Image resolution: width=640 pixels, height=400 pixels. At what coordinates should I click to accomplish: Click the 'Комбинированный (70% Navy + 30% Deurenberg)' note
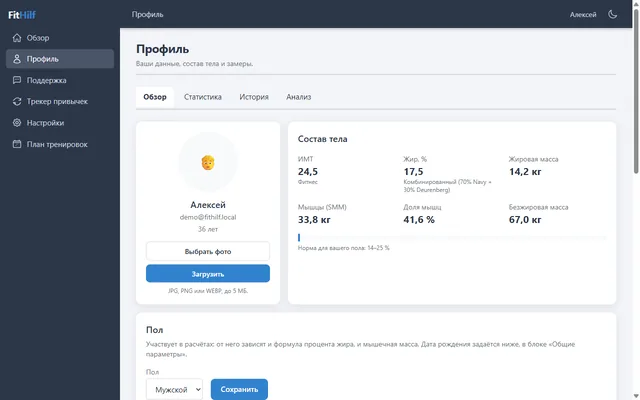coord(447,186)
